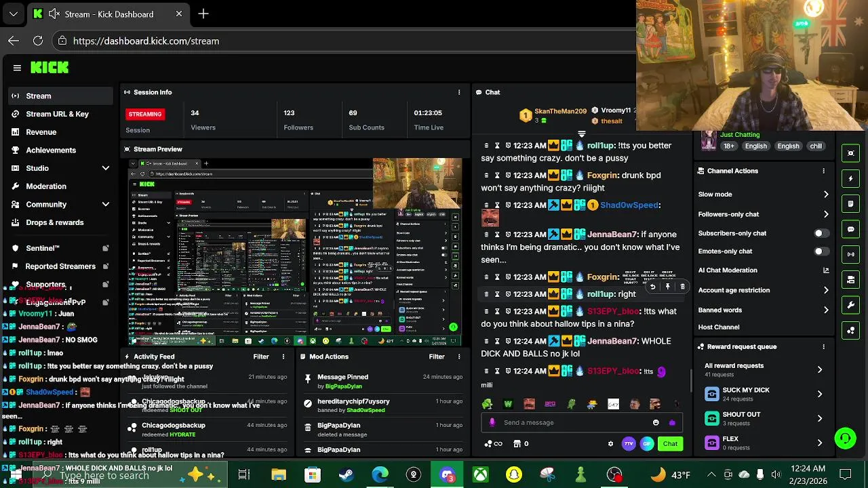
Task: Open the hamburger menu beside Kick logo
Action: point(17,68)
